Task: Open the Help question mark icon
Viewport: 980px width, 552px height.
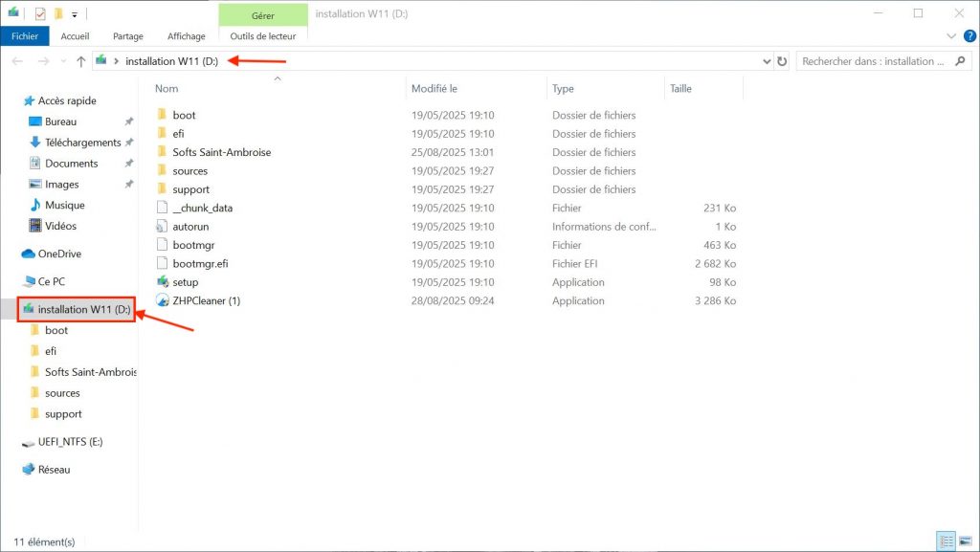Action: [x=970, y=36]
